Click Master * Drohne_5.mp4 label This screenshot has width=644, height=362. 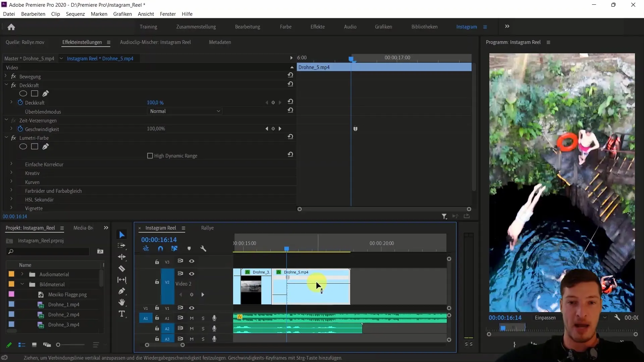click(29, 59)
